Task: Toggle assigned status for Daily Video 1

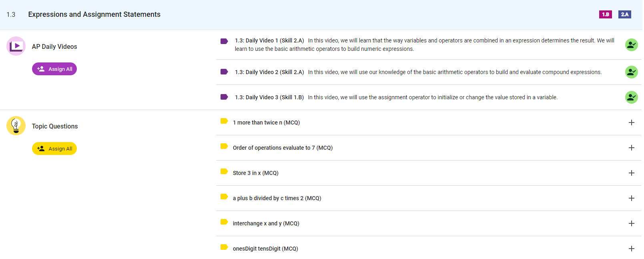Action: pos(631,45)
